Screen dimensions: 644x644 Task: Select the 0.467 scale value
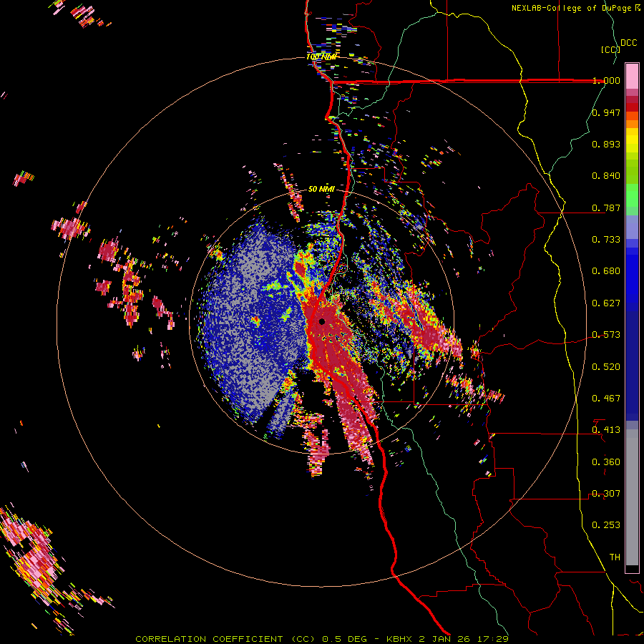(x=606, y=399)
